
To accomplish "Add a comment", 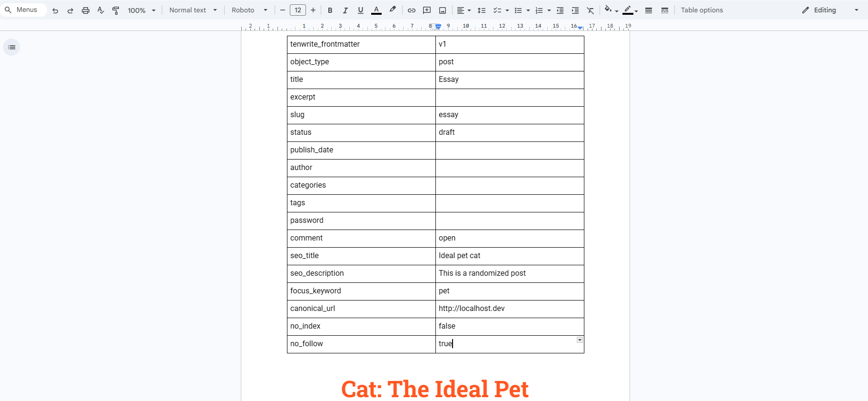I will point(427,10).
